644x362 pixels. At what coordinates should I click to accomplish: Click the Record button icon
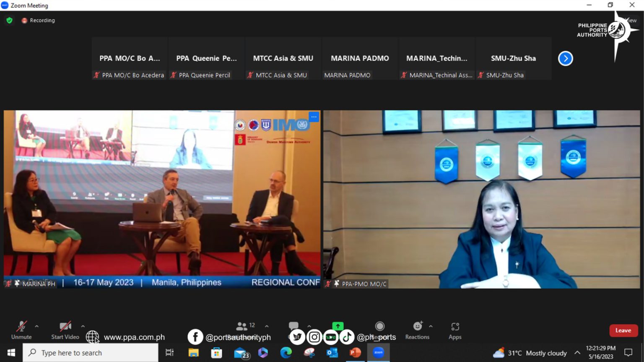[380, 326]
